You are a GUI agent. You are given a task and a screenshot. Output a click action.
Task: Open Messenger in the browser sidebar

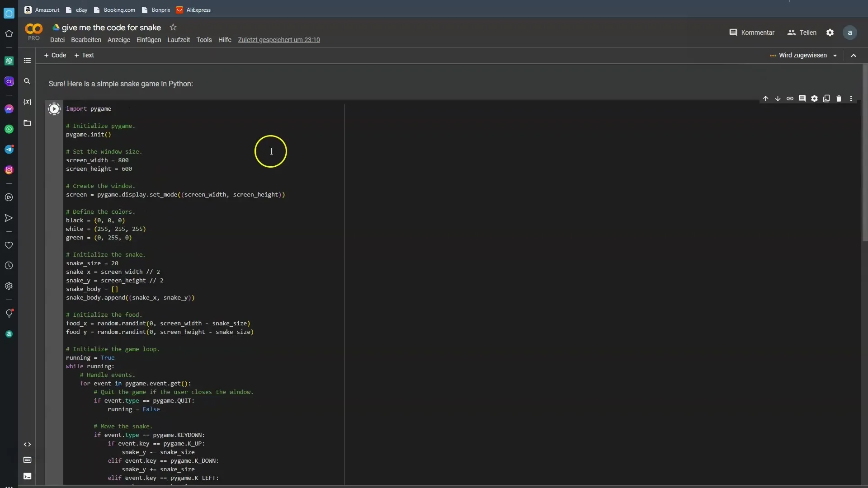pyautogui.click(x=9, y=109)
